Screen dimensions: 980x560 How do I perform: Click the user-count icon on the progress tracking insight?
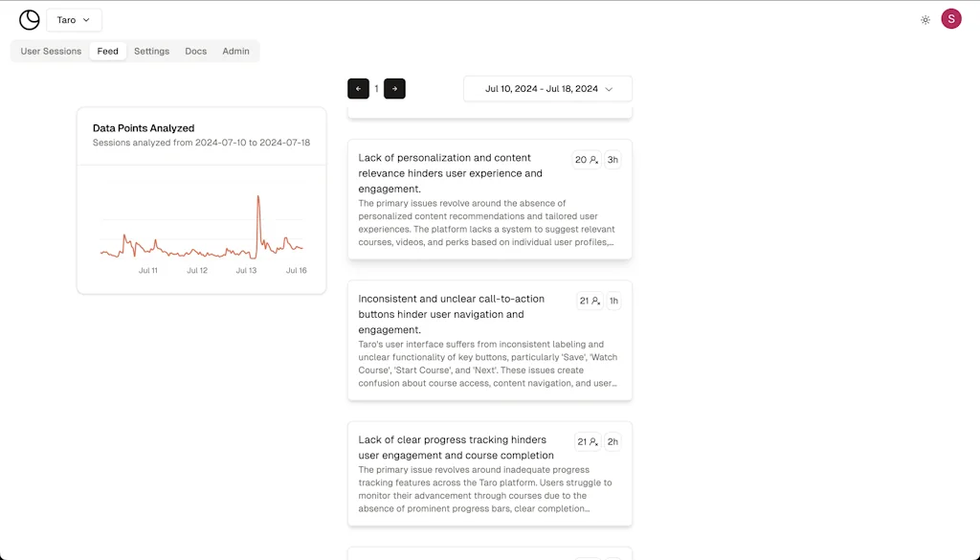click(x=594, y=441)
